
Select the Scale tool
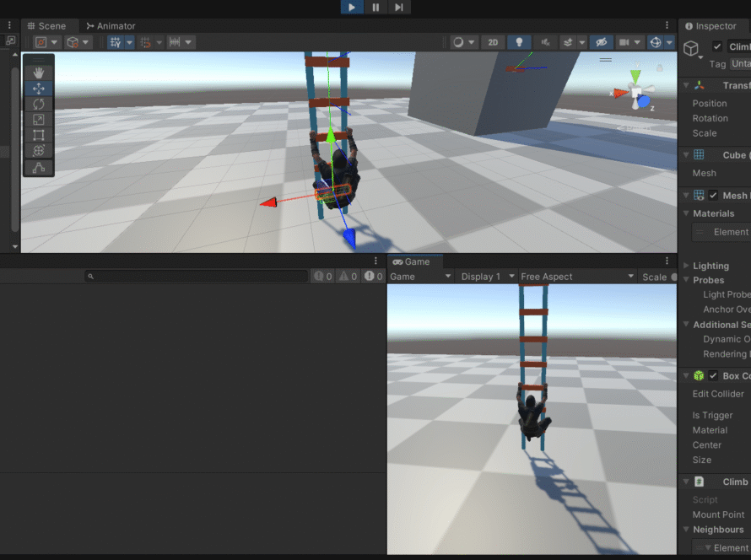pos(39,120)
